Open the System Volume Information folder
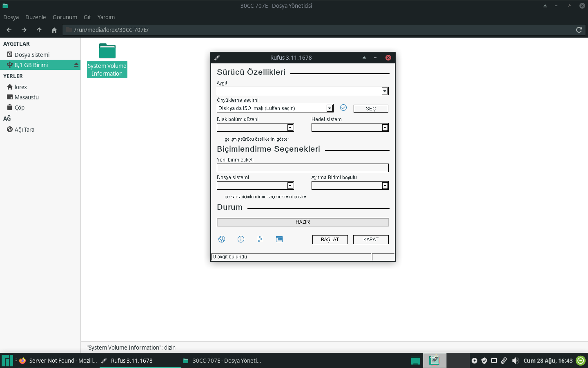Viewport: 588px width, 368px height. click(x=107, y=60)
